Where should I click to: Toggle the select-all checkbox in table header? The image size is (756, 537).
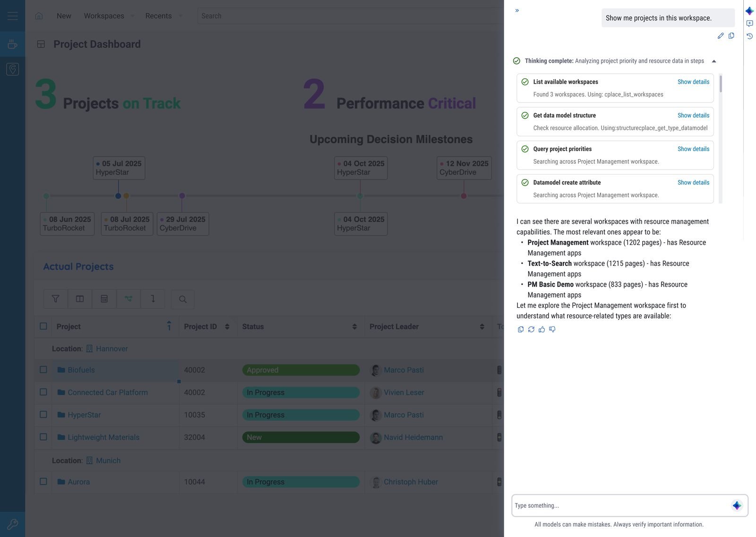pos(43,326)
